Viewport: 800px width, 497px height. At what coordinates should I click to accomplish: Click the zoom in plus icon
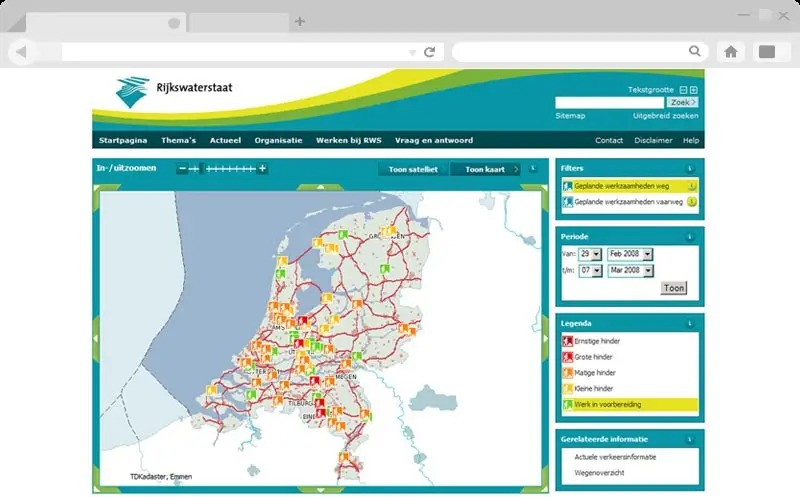(x=263, y=169)
